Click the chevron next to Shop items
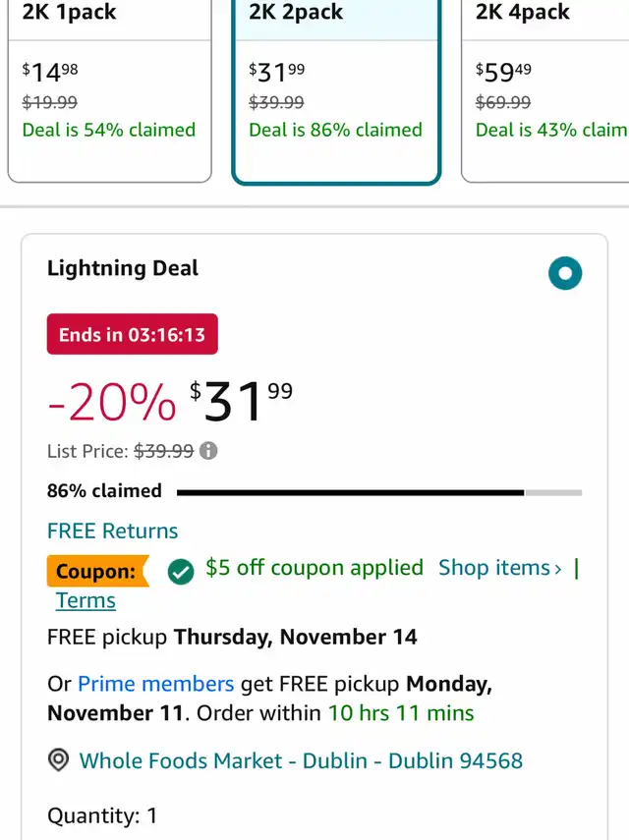Screen dimensions: 629x840 [x=557, y=569]
